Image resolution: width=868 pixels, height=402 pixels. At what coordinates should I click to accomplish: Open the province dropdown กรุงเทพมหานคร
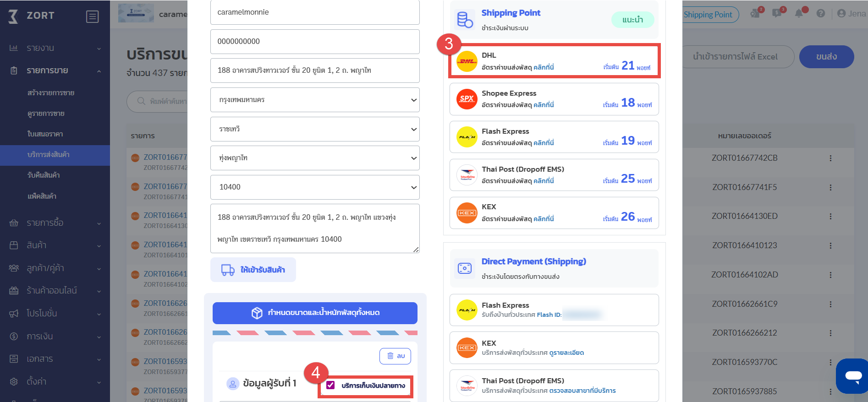coord(315,100)
